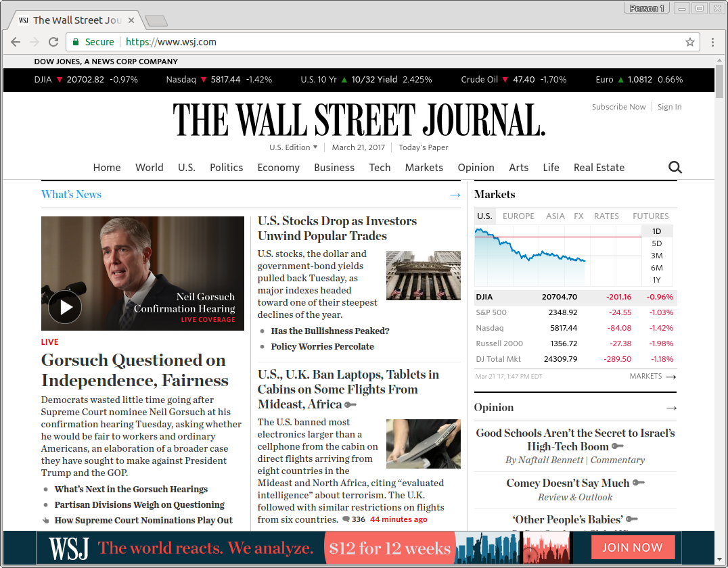
Task: Open the Chrome three-dot menu
Action: [712, 42]
